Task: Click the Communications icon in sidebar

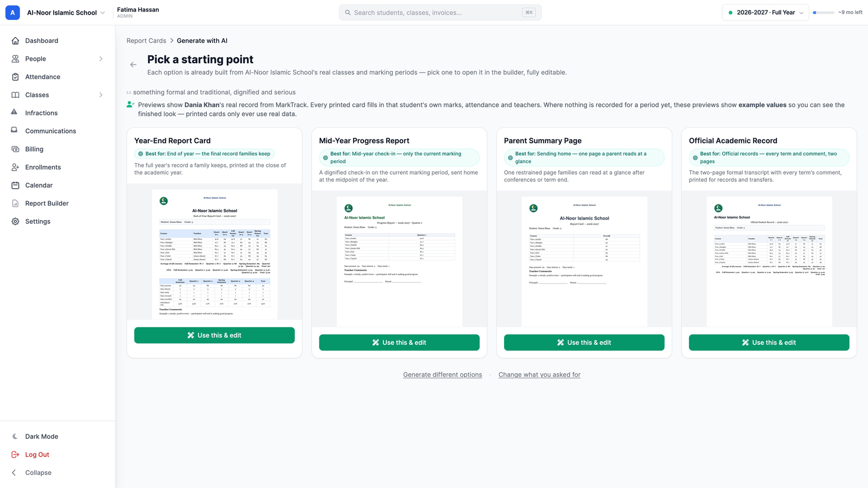Action: 15,131
